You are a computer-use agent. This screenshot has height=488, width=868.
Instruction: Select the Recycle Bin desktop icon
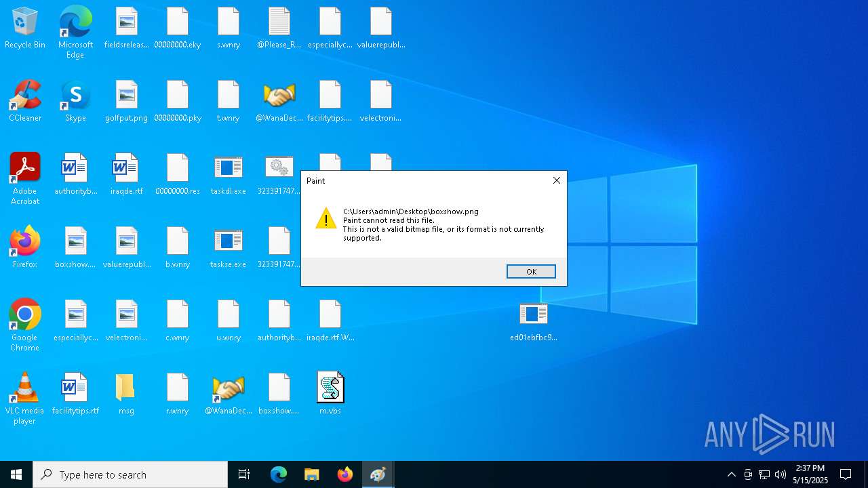(x=25, y=28)
